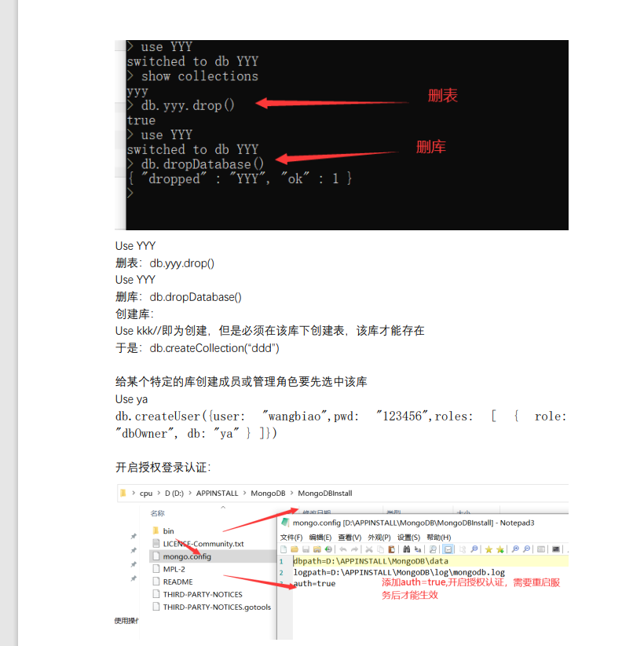Click 'db.dropDatabase()' in the terminal image
The image size is (644, 646).
[x=202, y=164]
